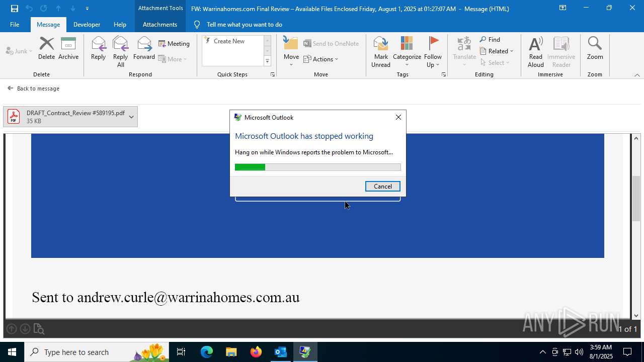Click the crash report progress bar
Screen dimensions: 644x362
[x=317, y=167]
